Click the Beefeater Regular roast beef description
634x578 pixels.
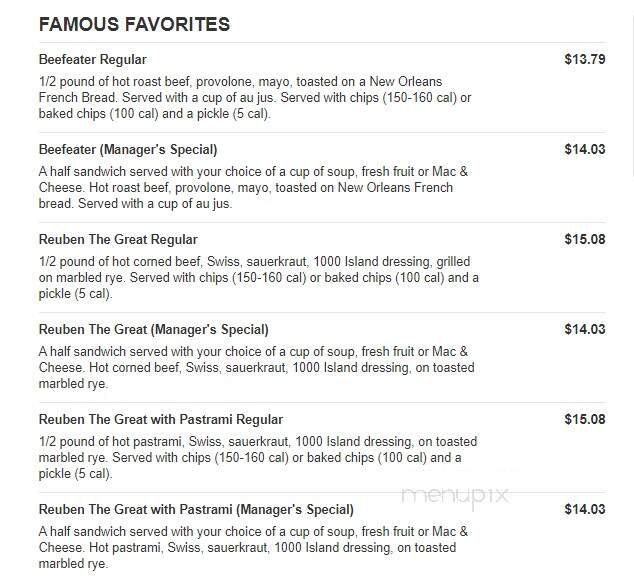point(255,97)
